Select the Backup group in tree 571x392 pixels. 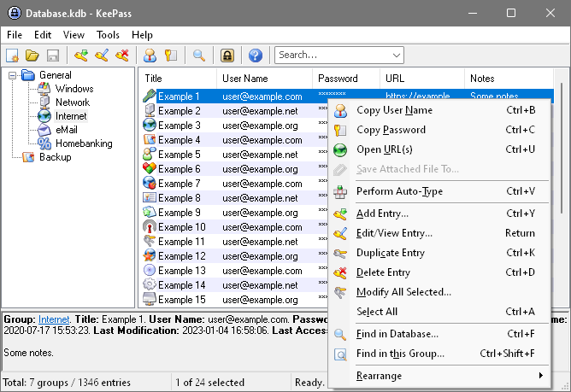click(55, 157)
